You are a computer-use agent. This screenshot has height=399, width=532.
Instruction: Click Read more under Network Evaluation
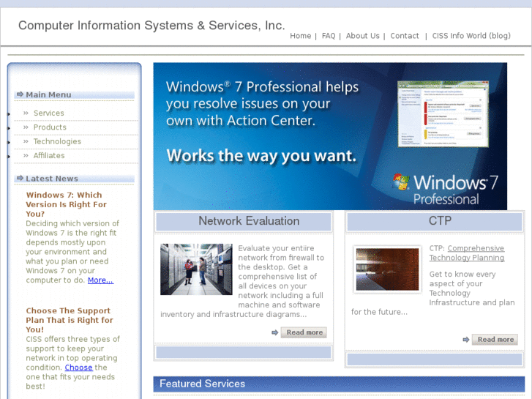(x=304, y=332)
